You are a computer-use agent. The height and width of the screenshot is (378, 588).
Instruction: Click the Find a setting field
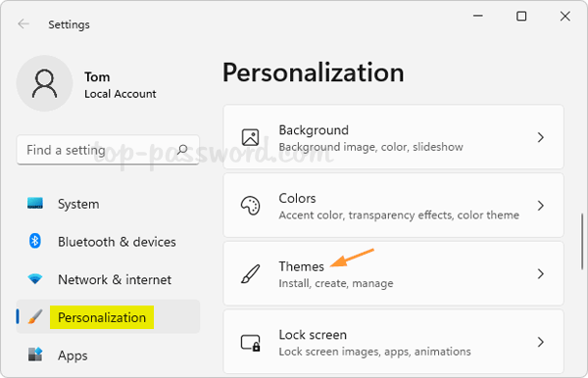pos(108,150)
